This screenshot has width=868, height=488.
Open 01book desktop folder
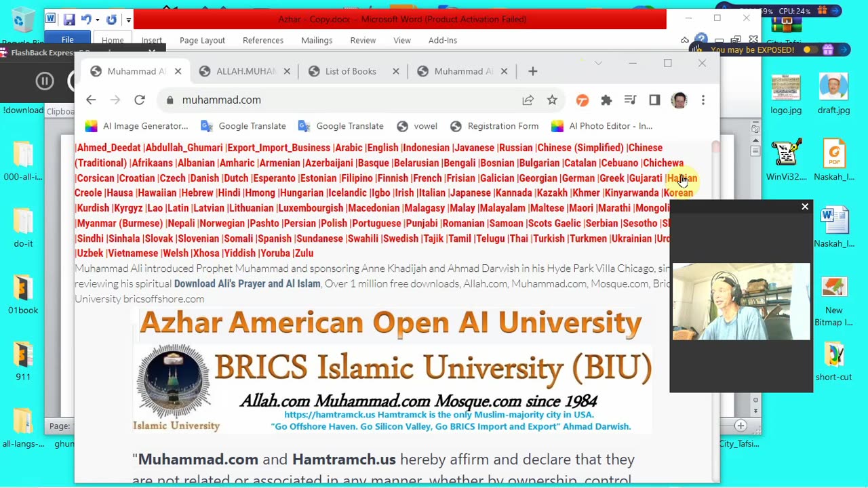tap(23, 293)
